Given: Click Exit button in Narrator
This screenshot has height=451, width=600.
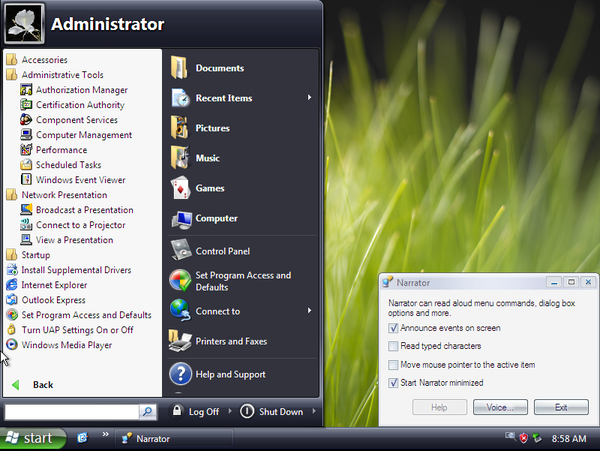Looking at the screenshot, I should click(x=561, y=407).
